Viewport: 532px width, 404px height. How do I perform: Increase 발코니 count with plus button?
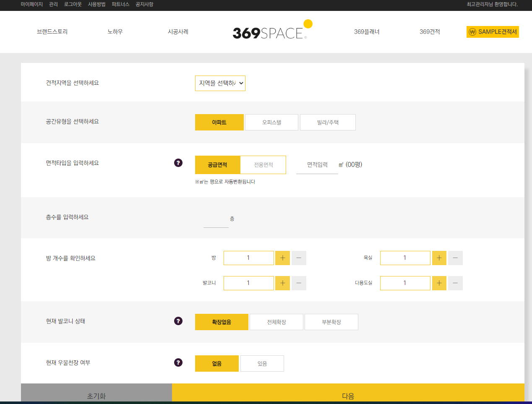(x=282, y=283)
